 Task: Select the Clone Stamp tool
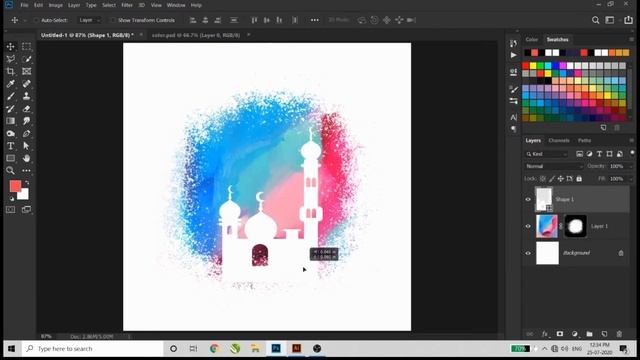point(27,96)
